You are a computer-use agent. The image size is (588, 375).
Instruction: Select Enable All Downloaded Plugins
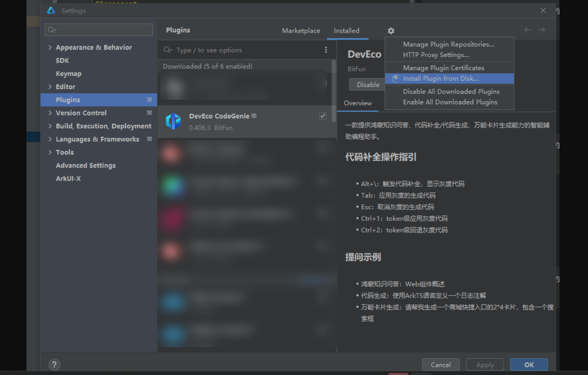(x=449, y=102)
